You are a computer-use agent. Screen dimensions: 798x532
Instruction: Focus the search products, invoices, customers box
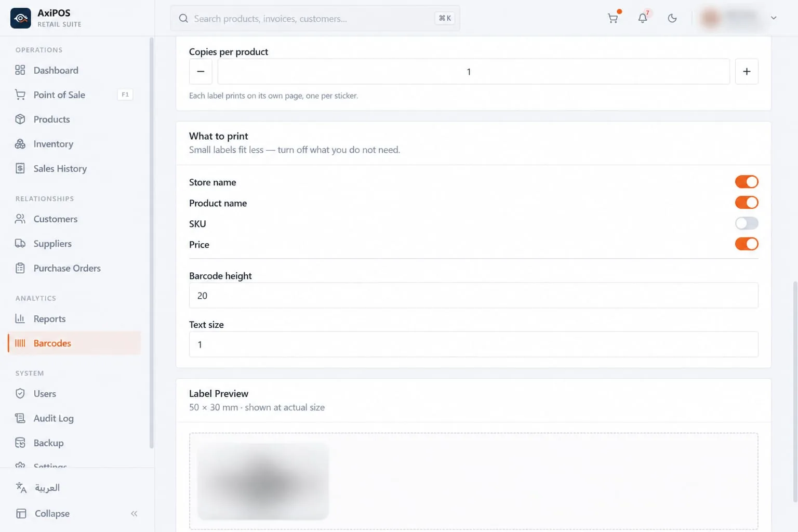pyautogui.click(x=315, y=19)
